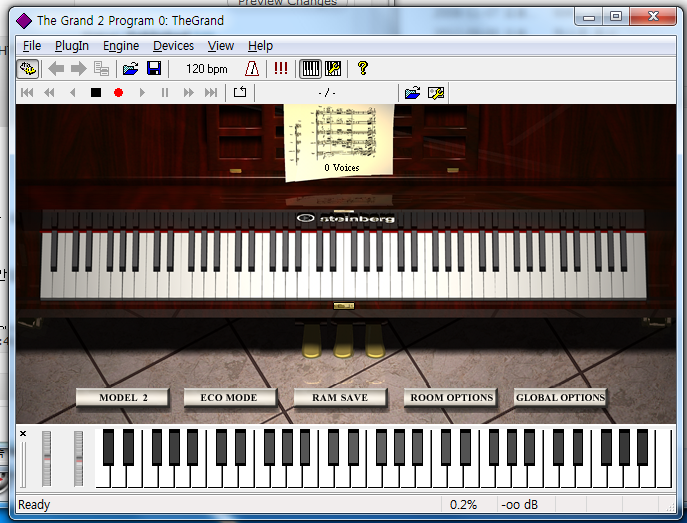Toggle the on-screen keyboard bar icon
The height and width of the screenshot is (523, 687).
311,69
